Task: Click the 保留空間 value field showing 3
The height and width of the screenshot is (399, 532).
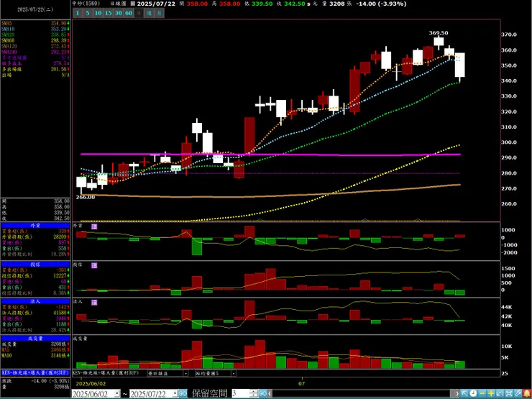Action: (x=240, y=394)
